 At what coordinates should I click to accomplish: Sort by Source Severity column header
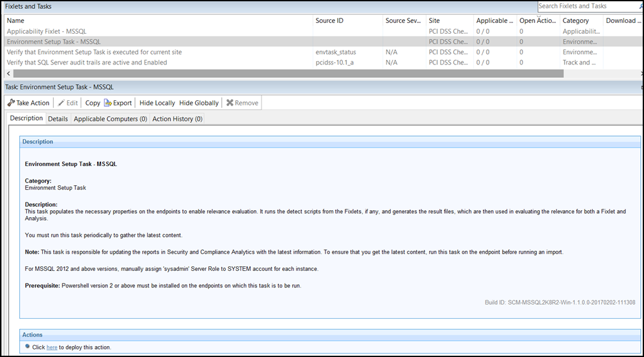tap(404, 20)
